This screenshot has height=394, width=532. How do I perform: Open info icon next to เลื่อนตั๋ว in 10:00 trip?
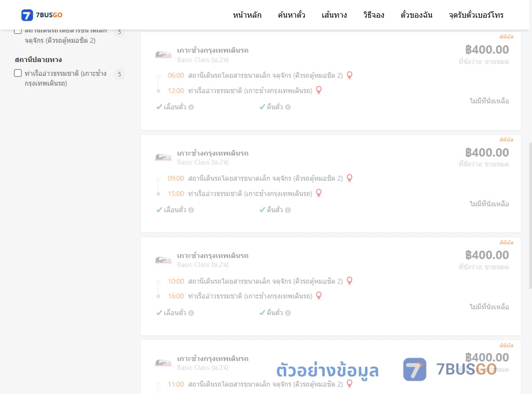[191, 313]
